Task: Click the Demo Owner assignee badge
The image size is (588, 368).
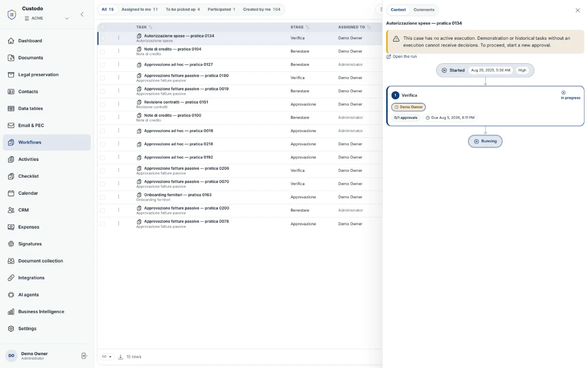Action: click(408, 107)
